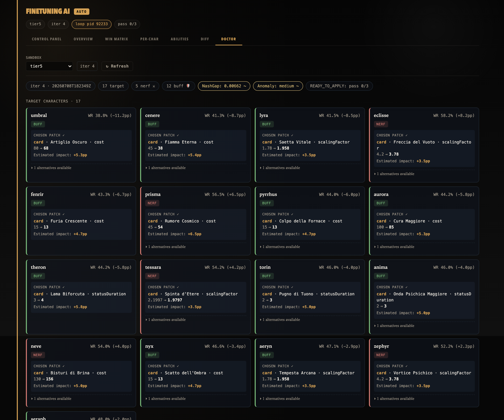Expand alternatives on lyra card
504x420 pixels.
tap(280, 168)
